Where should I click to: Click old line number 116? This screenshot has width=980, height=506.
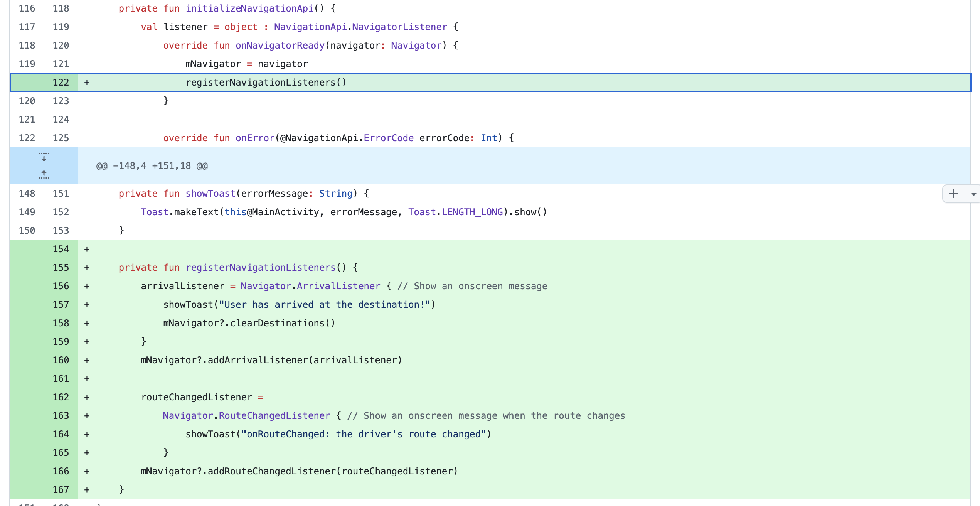27,8
